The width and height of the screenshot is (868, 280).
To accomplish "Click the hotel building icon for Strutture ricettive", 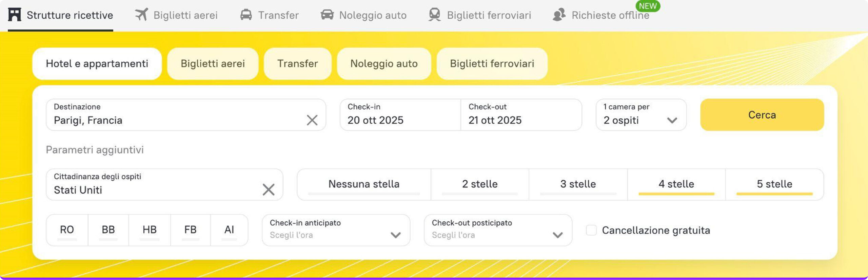I will pyautogui.click(x=15, y=15).
